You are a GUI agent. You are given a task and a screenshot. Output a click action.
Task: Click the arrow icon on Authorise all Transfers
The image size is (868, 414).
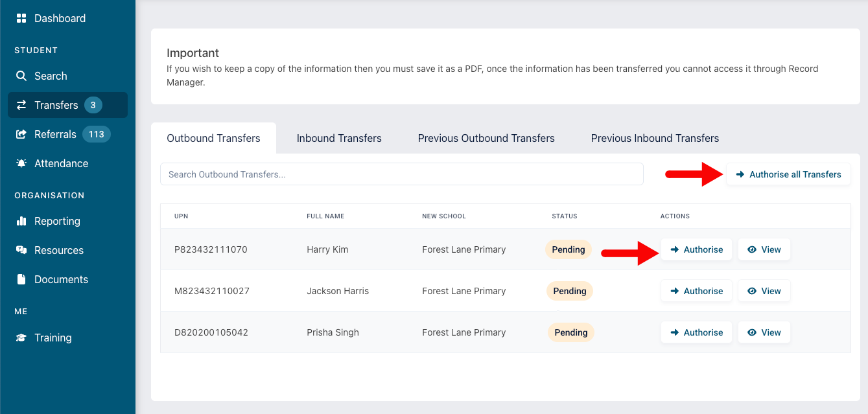pos(740,174)
